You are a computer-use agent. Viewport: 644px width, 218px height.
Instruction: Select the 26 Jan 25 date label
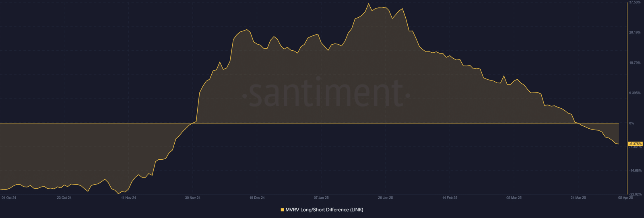[385, 198]
